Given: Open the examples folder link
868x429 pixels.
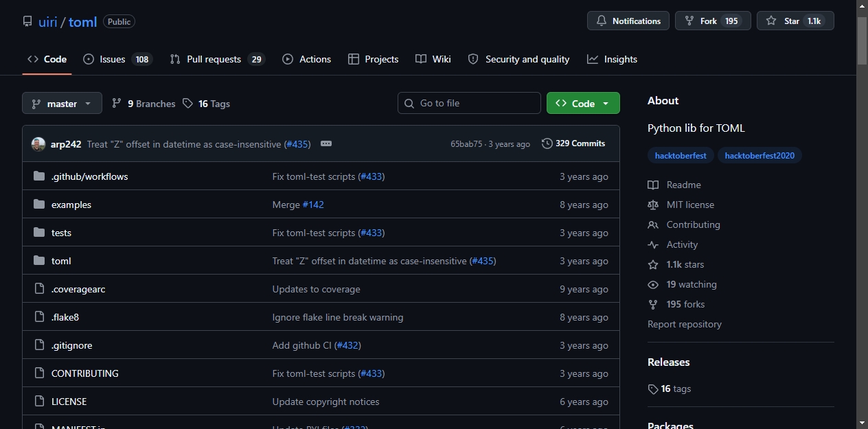Looking at the screenshot, I should coord(71,205).
